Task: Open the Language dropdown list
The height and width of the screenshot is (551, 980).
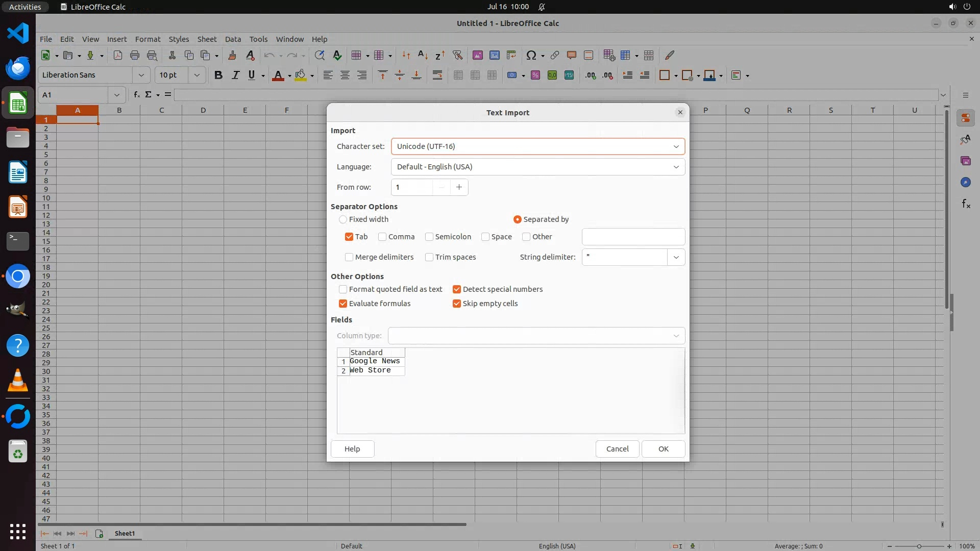Action: coord(676,167)
